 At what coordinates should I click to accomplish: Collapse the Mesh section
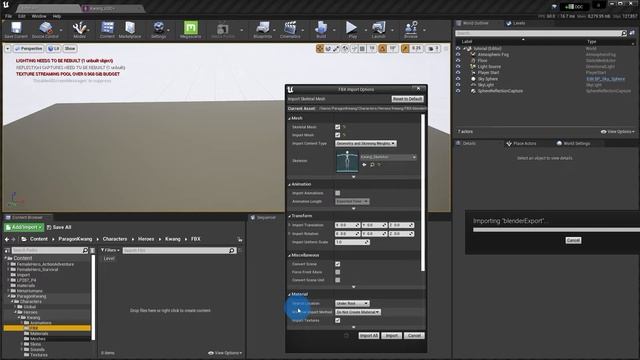coord(289,118)
